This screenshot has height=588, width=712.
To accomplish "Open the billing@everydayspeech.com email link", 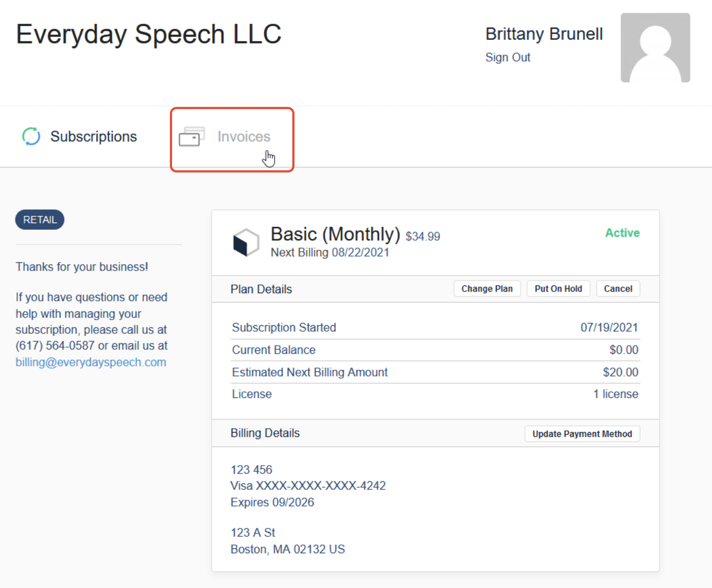I will click(91, 362).
